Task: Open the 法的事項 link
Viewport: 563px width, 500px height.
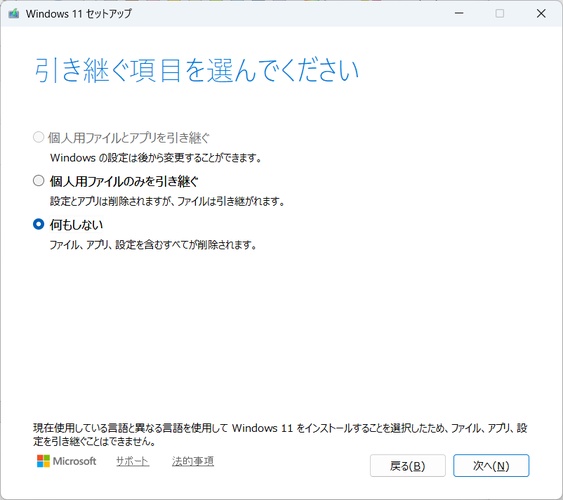Action: (x=193, y=461)
